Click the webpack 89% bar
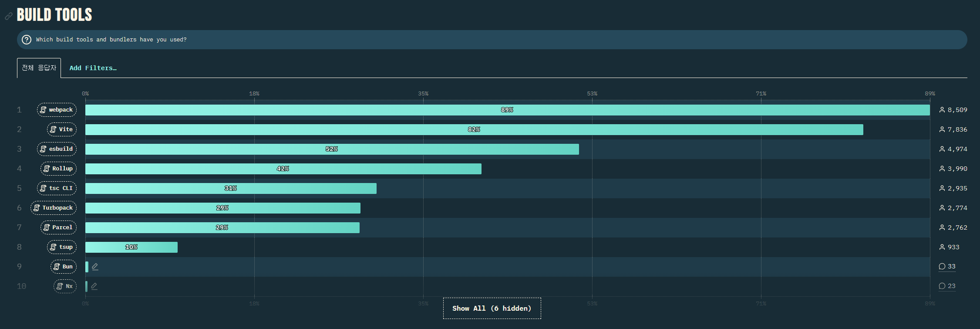Viewport: 980px width, 329px height. tap(508, 110)
